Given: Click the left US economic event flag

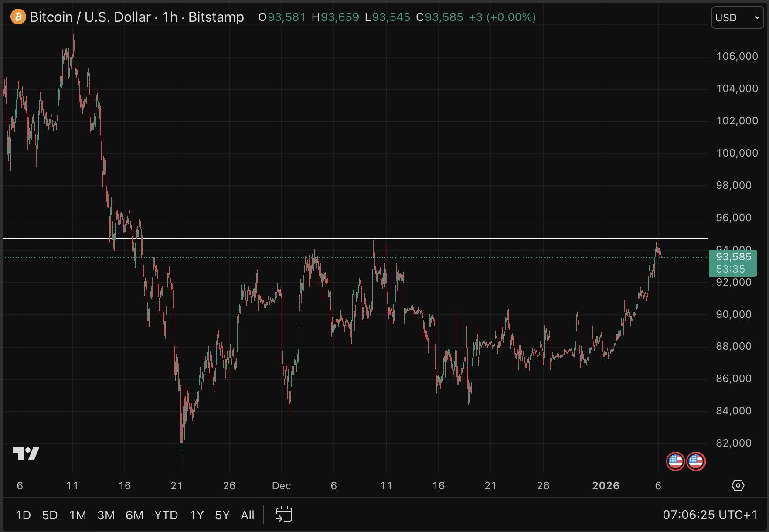Looking at the screenshot, I should coord(675,461).
